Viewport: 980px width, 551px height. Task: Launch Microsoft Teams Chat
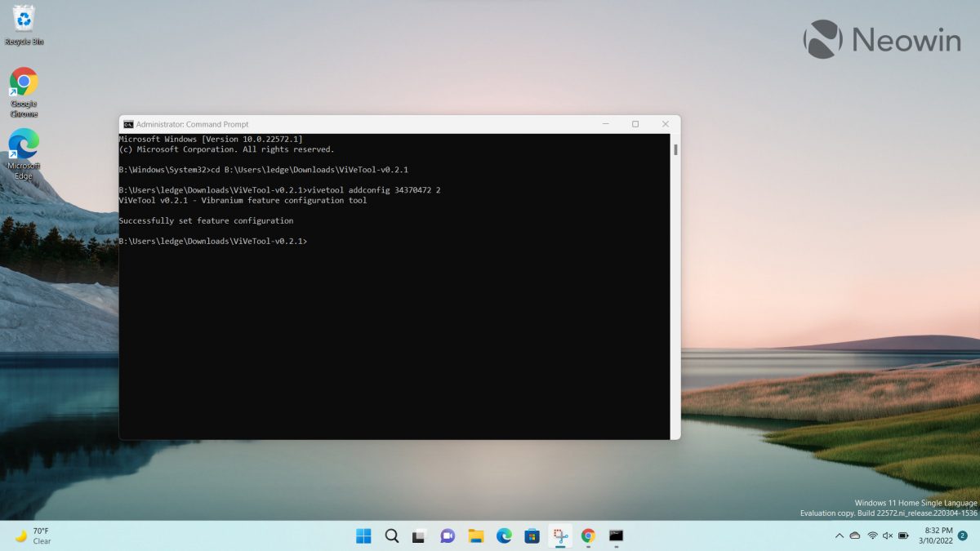coord(447,536)
